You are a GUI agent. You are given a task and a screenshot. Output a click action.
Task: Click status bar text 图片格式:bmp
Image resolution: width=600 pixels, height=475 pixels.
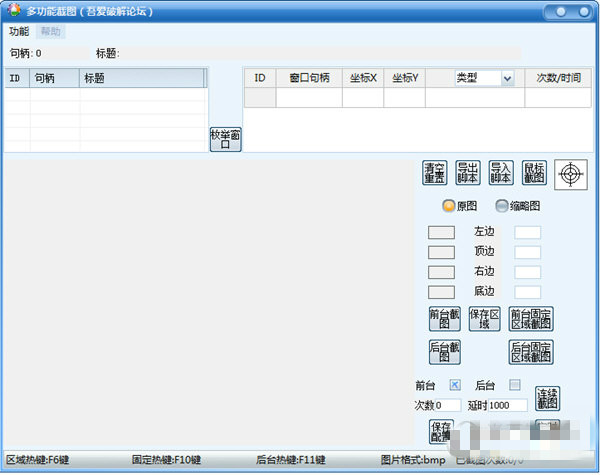tap(413, 460)
